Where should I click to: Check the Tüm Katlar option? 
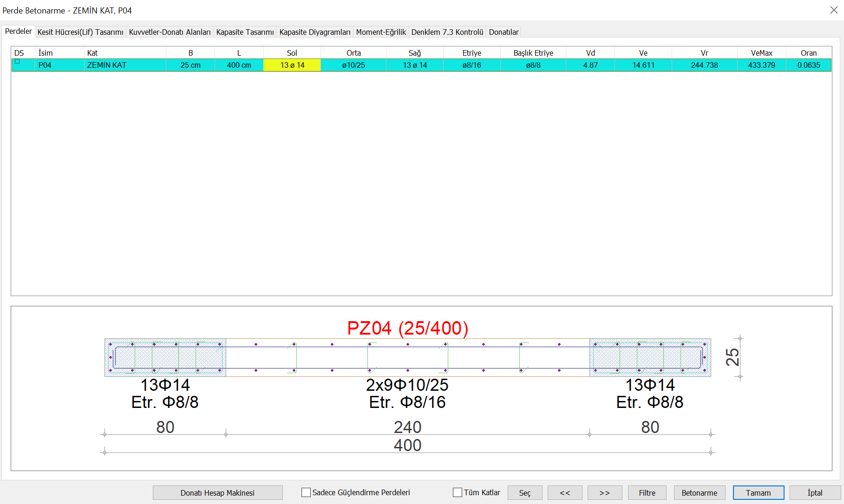pyautogui.click(x=458, y=492)
